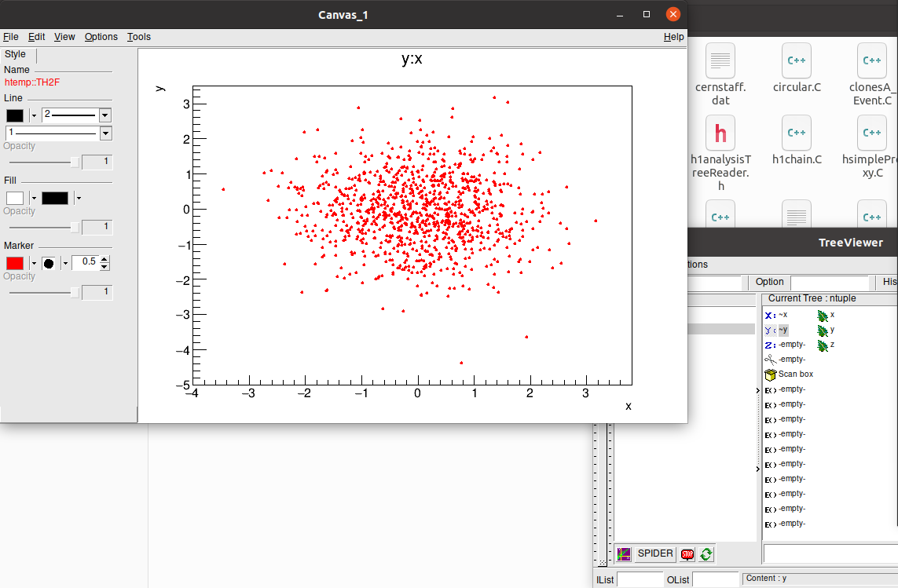Click the X expression icon in TreeViewer
The height and width of the screenshot is (588, 898).
point(770,316)
